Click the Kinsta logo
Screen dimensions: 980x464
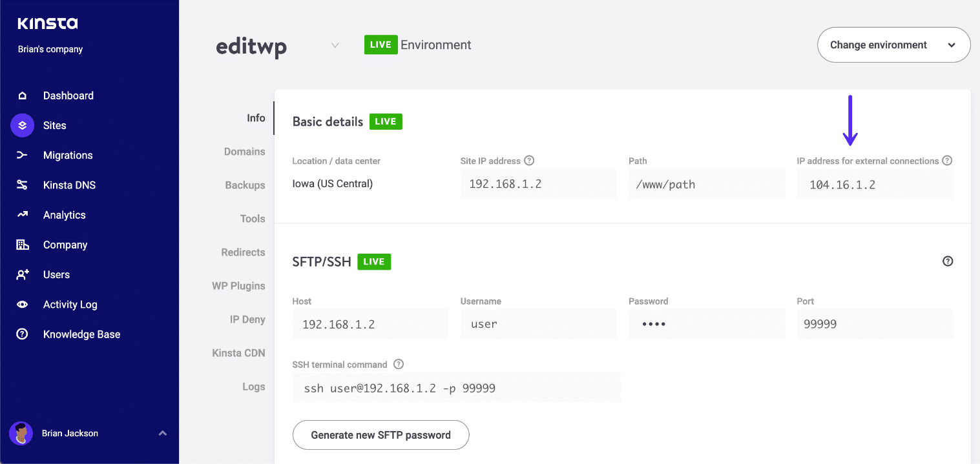pyautogui.click(x=48, y=24)
